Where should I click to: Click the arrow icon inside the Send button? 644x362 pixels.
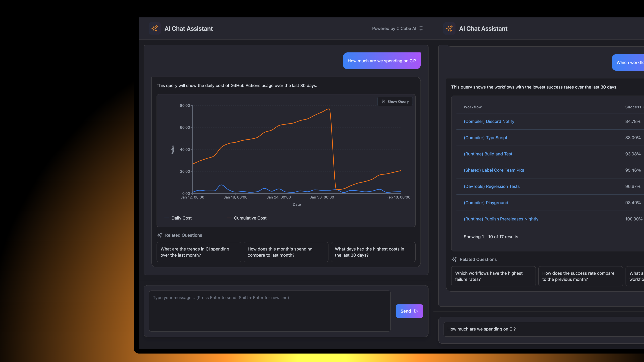[x=416, y=311]
